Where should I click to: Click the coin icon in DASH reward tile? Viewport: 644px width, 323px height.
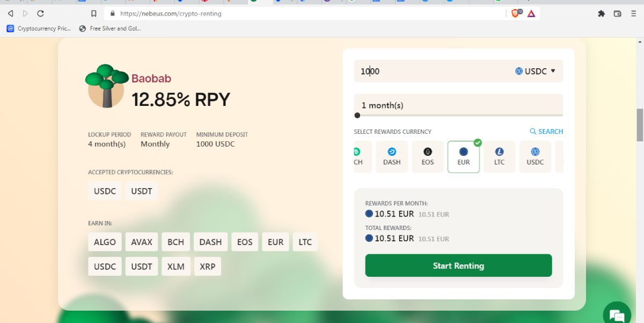392,152
